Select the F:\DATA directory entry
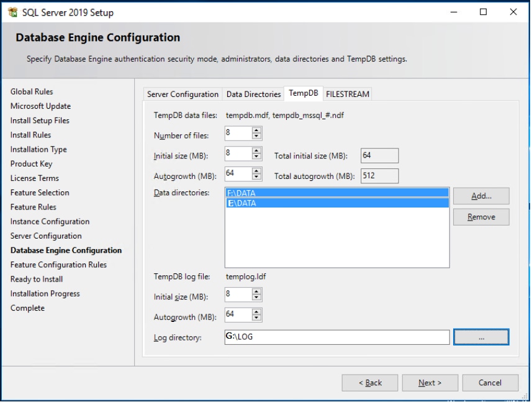 [337, 193]
